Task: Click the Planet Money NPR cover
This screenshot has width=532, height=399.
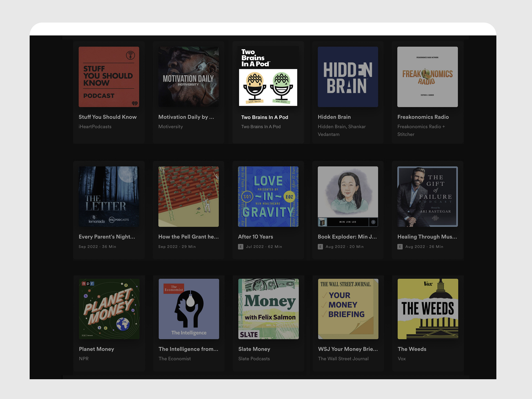Action: (109, 309)
